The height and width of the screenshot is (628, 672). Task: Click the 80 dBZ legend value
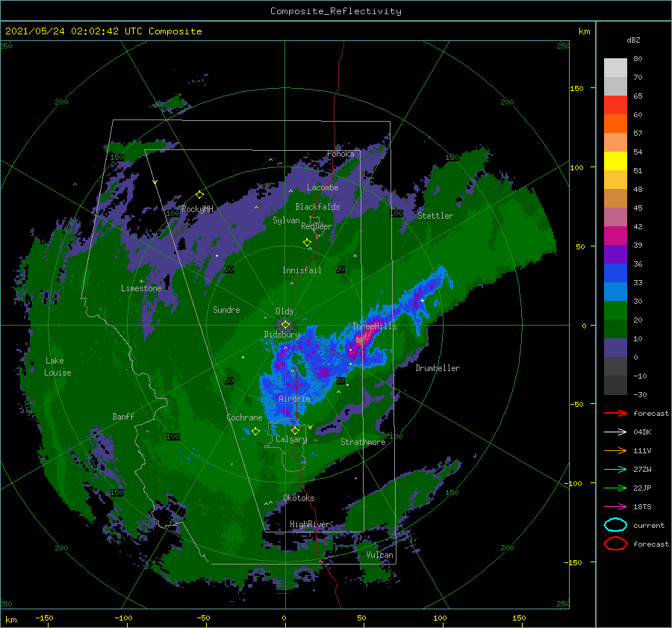[x=638, y=59]
